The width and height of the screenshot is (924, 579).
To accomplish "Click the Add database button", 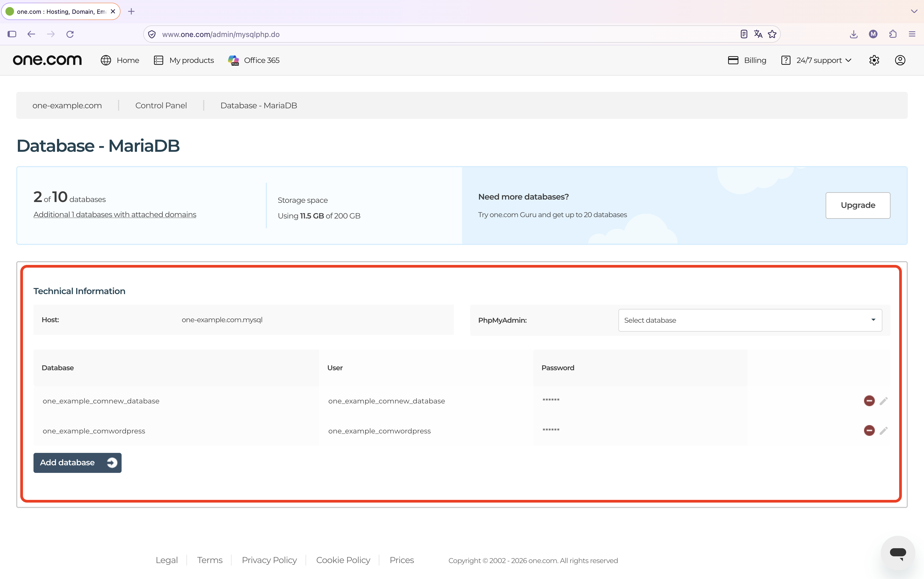I will (x=77, y=463).
